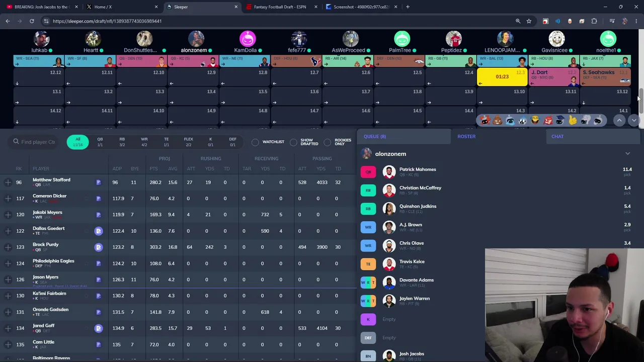Image resolution: width=644 pixels, height=362 pixels.
Task: Collapse draft board with up arrow button
Action: tap(620, 120)
